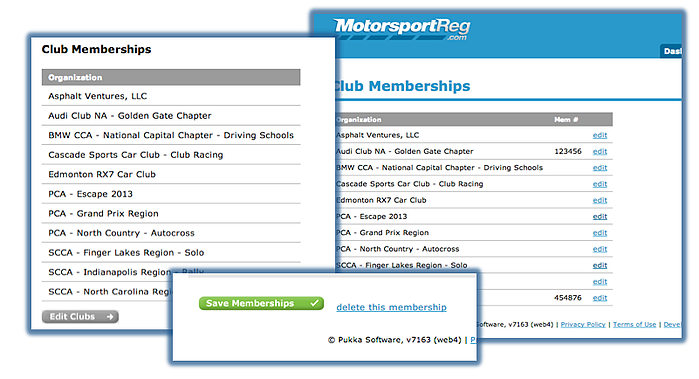The width and height of the screenshot is (699, 379).
Task: Click edit link for Cascade Sports Car Club
Action: (x=600, y=184)
